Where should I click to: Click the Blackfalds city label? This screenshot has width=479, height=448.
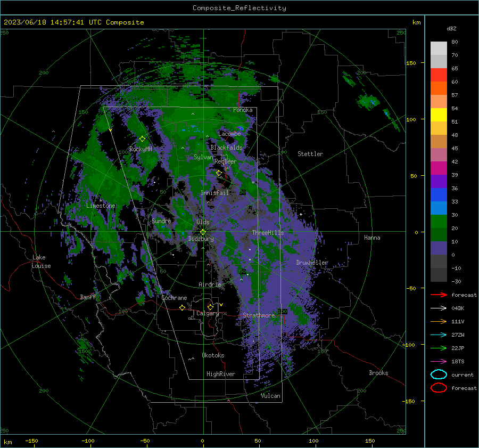(x=226, y=148)
